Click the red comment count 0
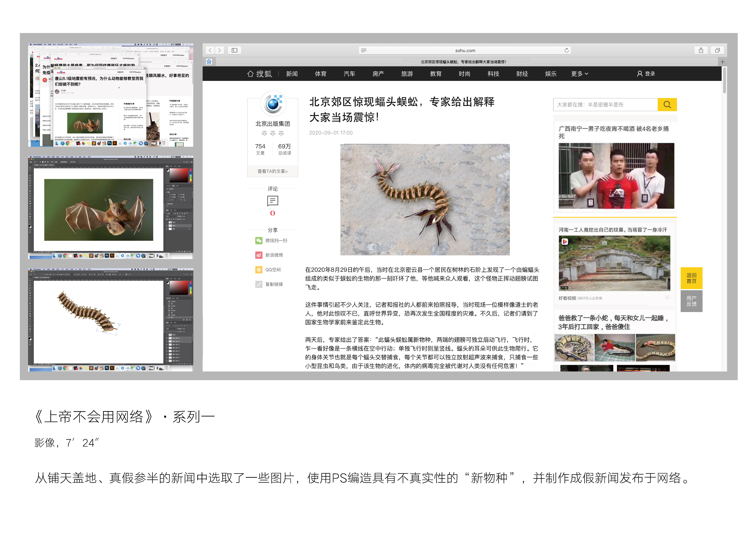 pyautogui.click(x=273, y=213)
